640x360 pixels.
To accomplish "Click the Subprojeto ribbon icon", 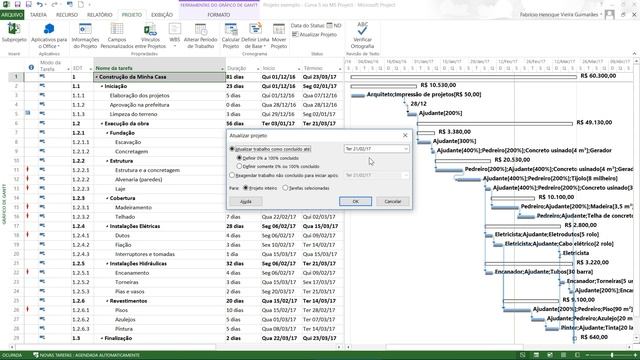I will coord(14,29).
